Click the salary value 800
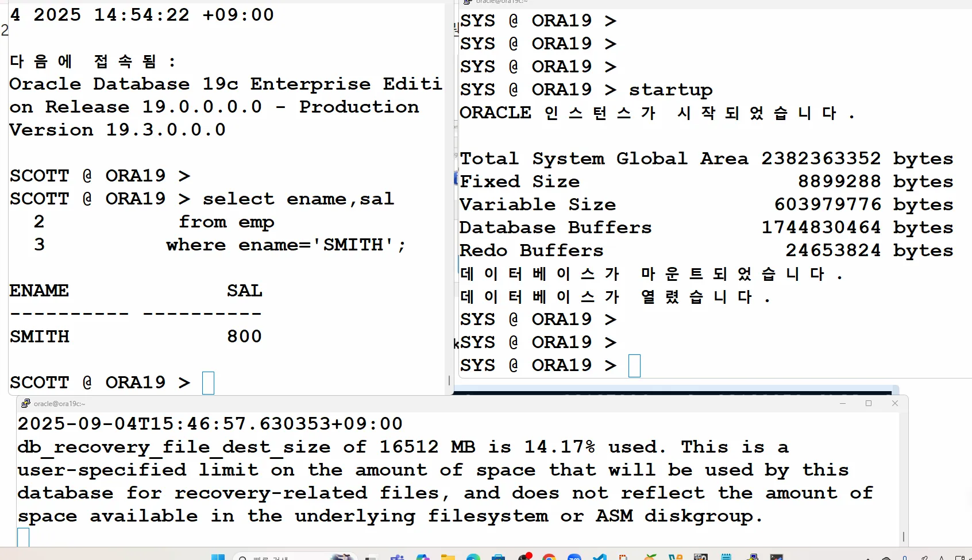Screen dimensions: 972x560 point(244,337)
